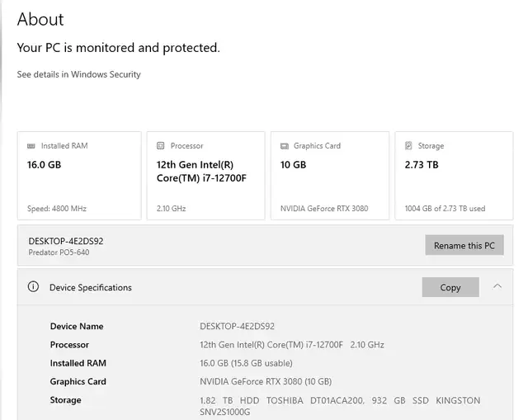Click the Storage drives description text
The height and width of the screenshot is (420, 528).
click(340, 406)
